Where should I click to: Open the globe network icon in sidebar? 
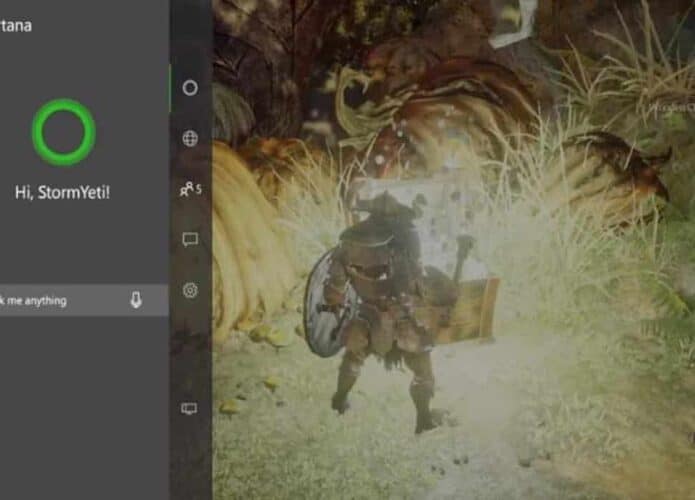[x=190, y=138]
